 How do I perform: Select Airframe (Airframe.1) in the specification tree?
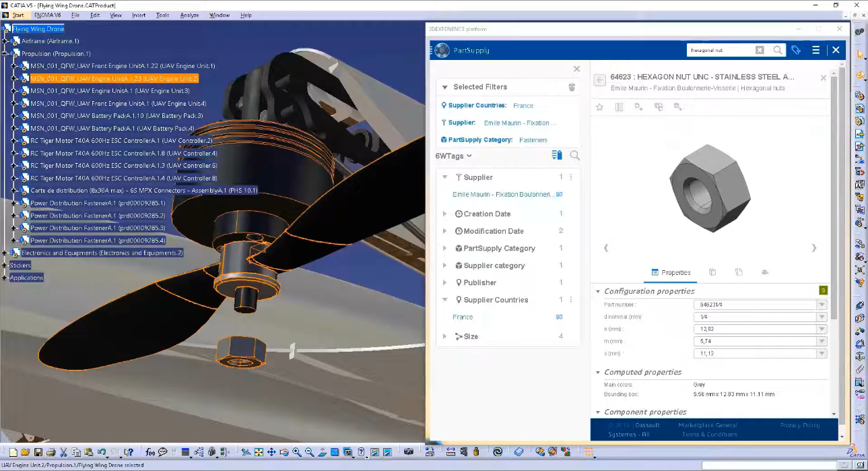50,41
